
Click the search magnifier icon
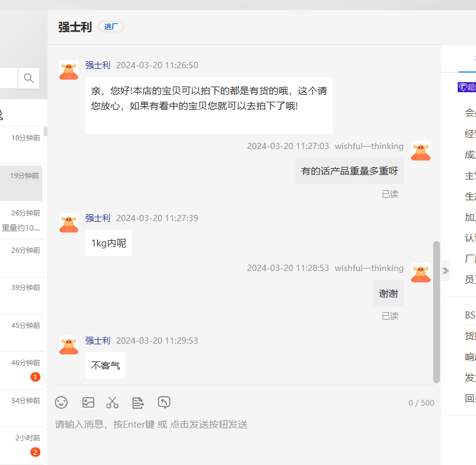tap(29, 78)
